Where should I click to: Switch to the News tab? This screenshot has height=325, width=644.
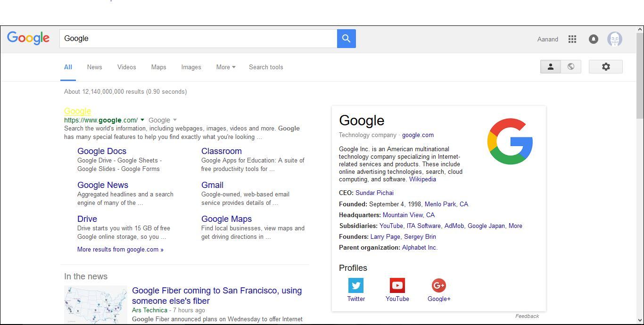[94, 67]
